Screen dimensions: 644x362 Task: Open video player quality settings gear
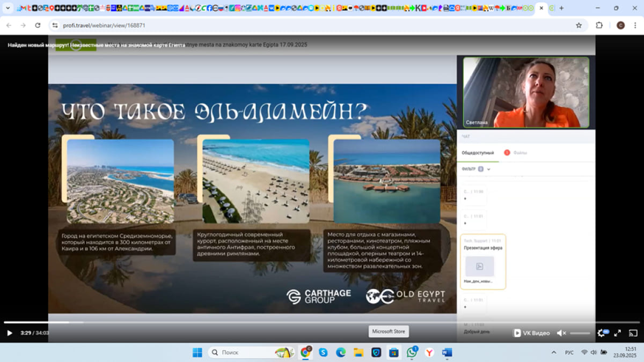pos(601,333)
